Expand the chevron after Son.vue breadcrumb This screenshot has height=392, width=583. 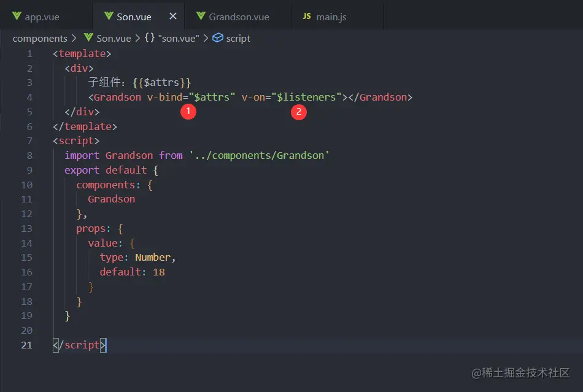137,38
